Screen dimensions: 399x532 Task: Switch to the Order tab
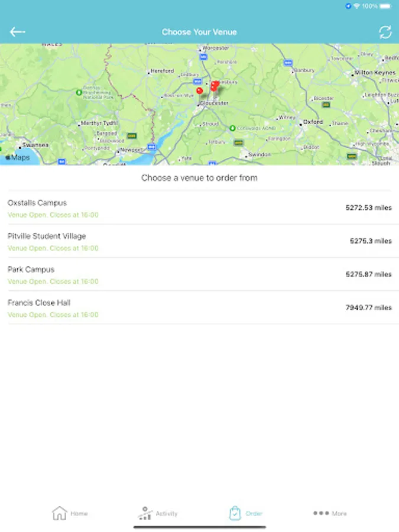[x=246, y=513]
